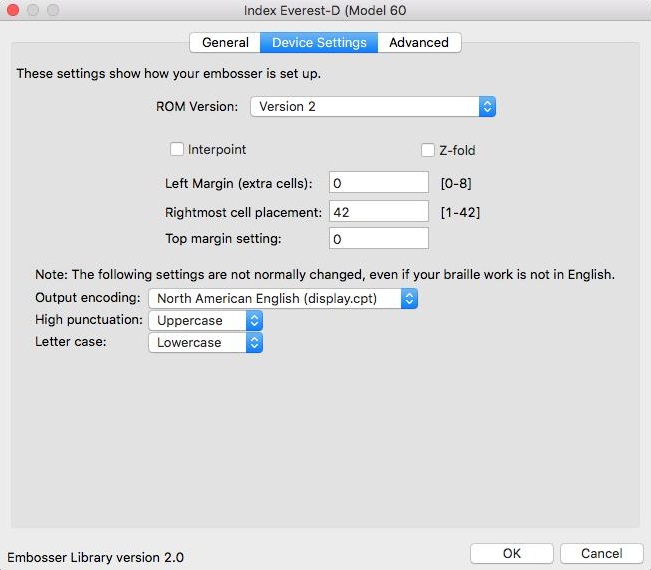Viewport: 651px width, 570px height.
Task: Click the Left Margin extra cells field
Action: 378,183
